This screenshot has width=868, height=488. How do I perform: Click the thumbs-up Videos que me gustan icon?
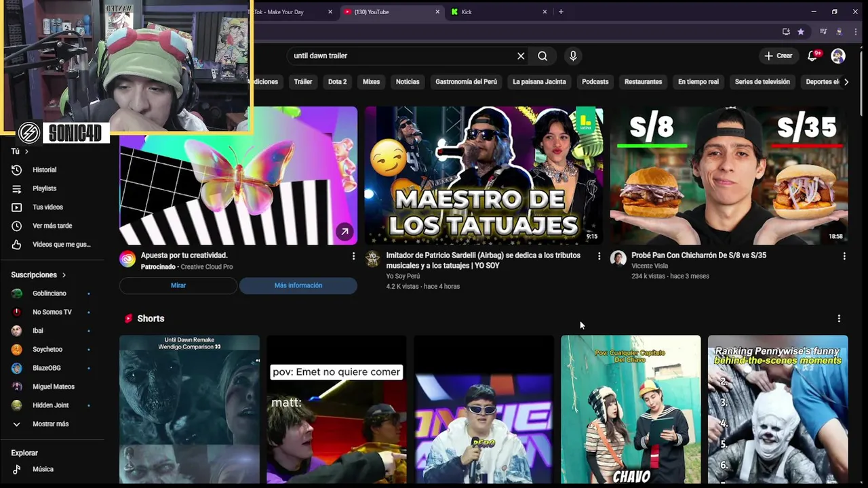coord(17,245)
